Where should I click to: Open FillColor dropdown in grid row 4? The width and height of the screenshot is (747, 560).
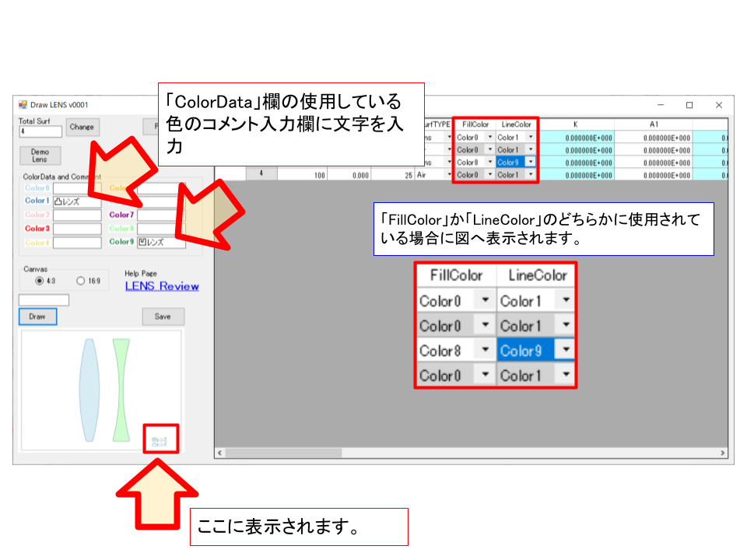[490, 175]
